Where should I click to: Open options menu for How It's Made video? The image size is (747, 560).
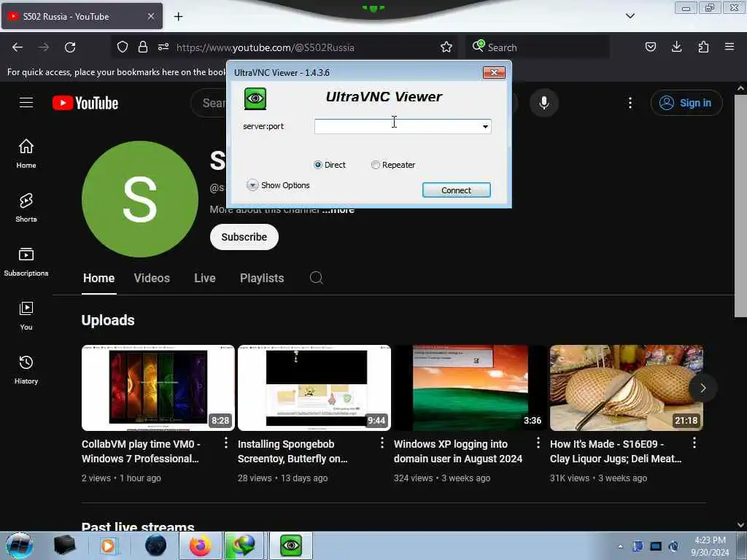[x=694, y=443]
